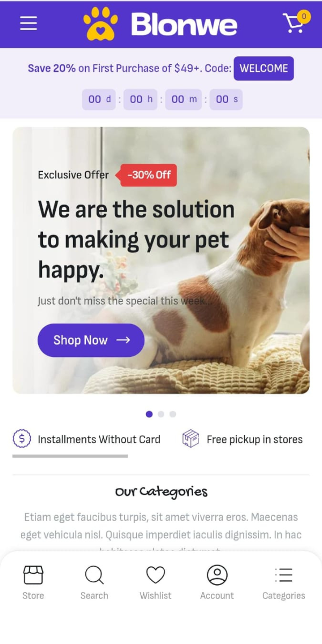Click the features horizontal scrollbar
Image resolution: width=322 pixels, height=644 pixels.
(70, 456)
